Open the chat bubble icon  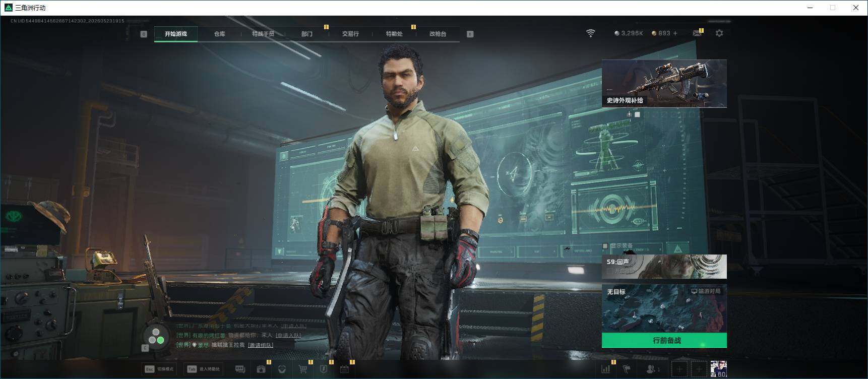[x=240, y=369]
